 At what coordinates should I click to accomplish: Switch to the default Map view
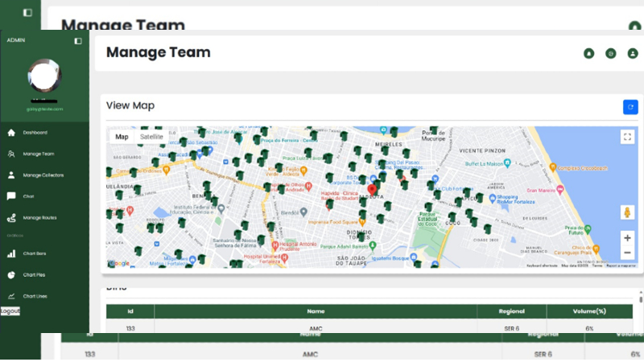pos(122,137)
